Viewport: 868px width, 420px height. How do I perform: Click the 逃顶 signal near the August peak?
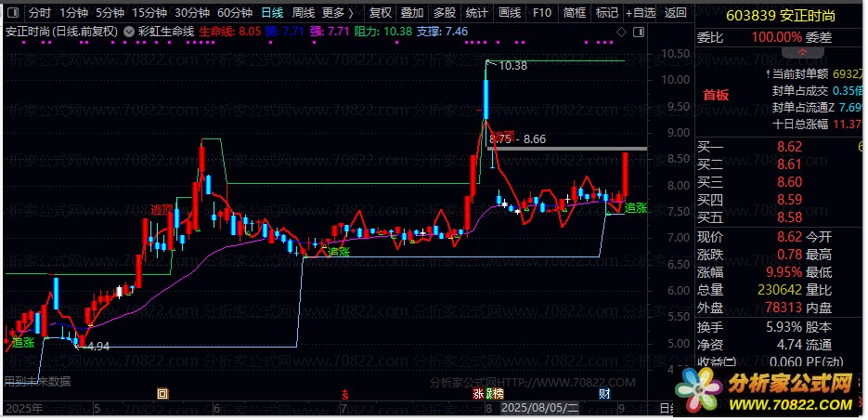(x=502, y=136)
